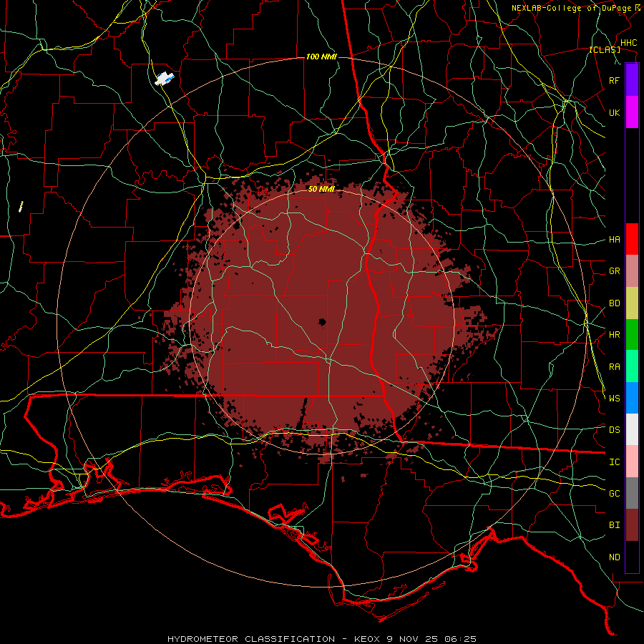
Task: Click the BD yellow legend swatch
Action: pos(632,303)
